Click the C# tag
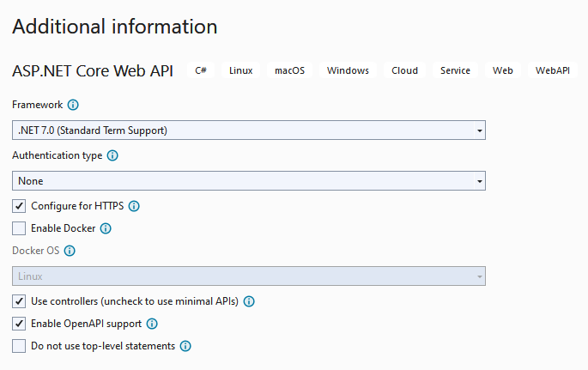This screenshot has width=588, height=370. pyautogui.click(x=201, y=70)
